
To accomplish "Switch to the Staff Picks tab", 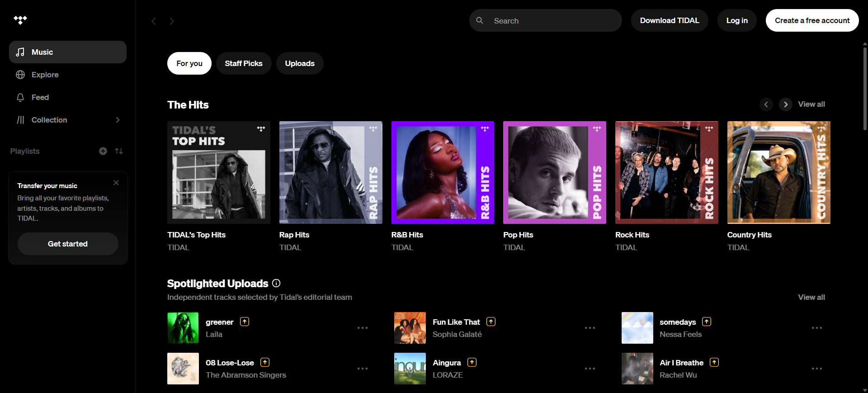I will pos(243,63).
